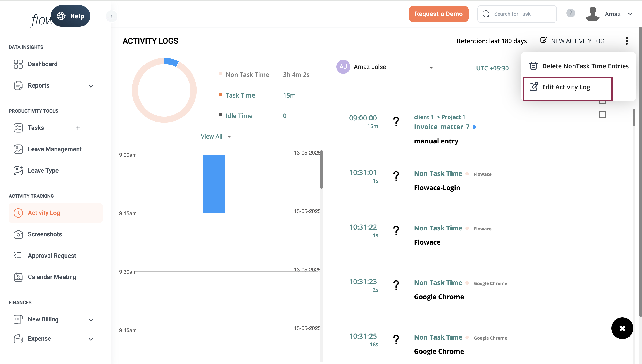This screenshot has height=364, width=642.
Task: Click the activity list vertical scrollbar
Action: click(633, 117)
